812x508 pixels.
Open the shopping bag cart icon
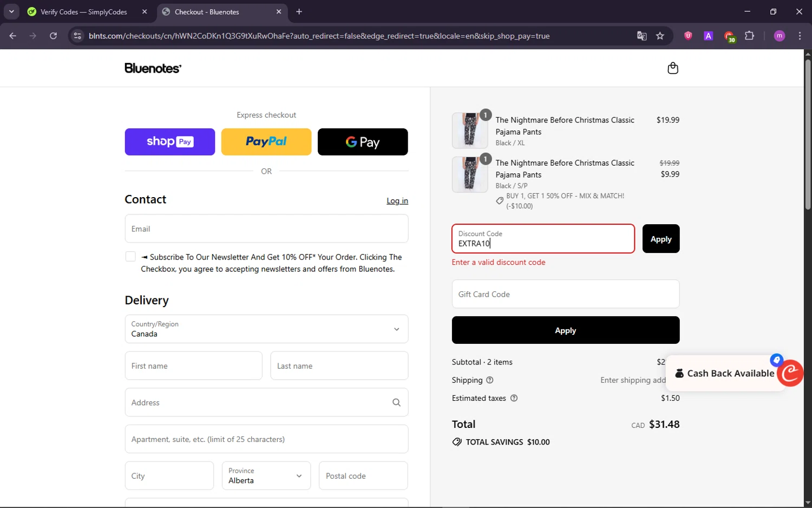pos(673,68)
